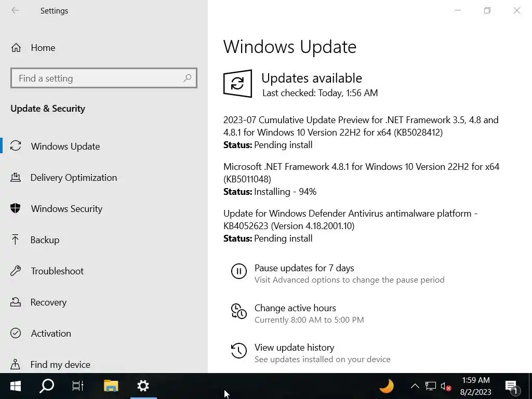
Task: Click the large Updates available refresh icon
Action: pyautogui.click(x=237, y=84)
